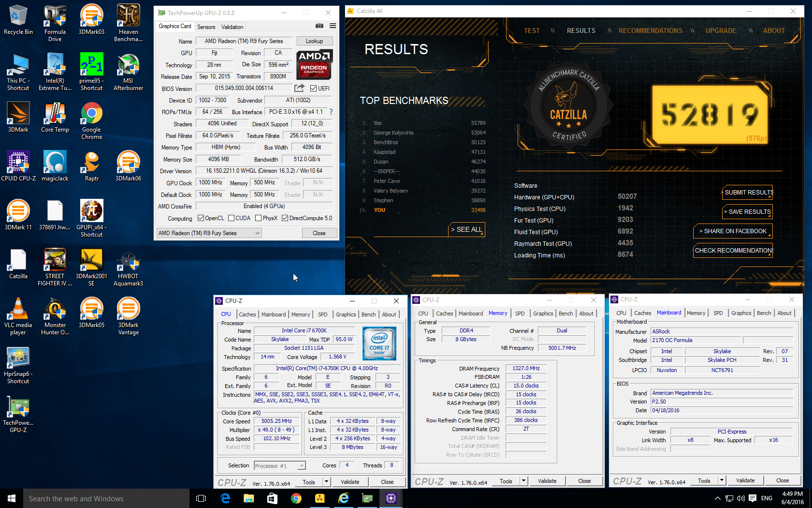Expand Tools dropdown arrow in left CPU-Z window

[326, 482]
